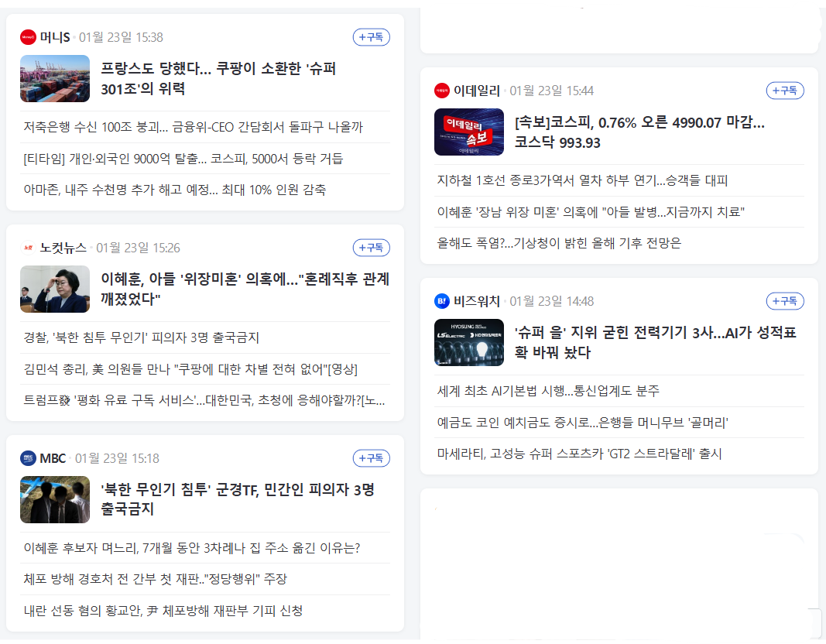Click 머니S timestamp '01월 23일 15:38'
Screen dimensions: 826x644
122,37
